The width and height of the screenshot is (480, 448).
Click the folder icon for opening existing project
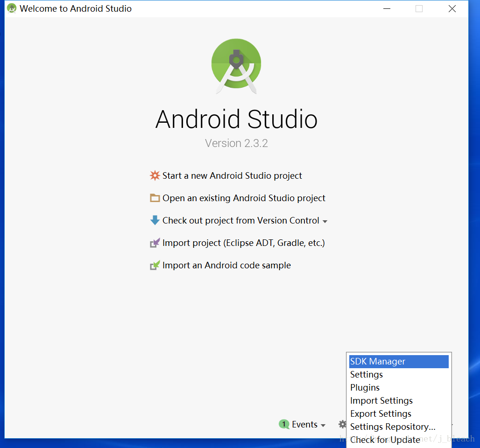[155, 198]
